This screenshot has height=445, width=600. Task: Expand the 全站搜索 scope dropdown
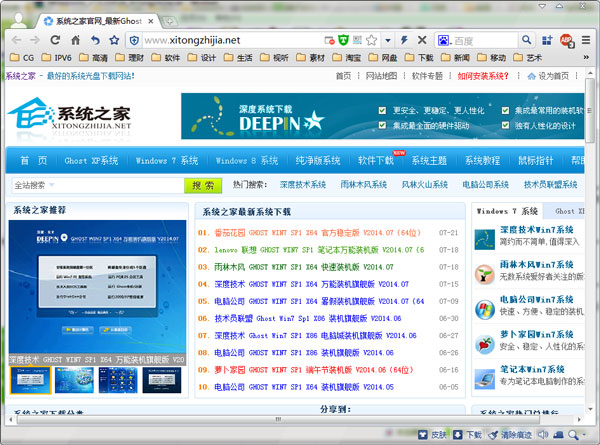click(52, 185)
